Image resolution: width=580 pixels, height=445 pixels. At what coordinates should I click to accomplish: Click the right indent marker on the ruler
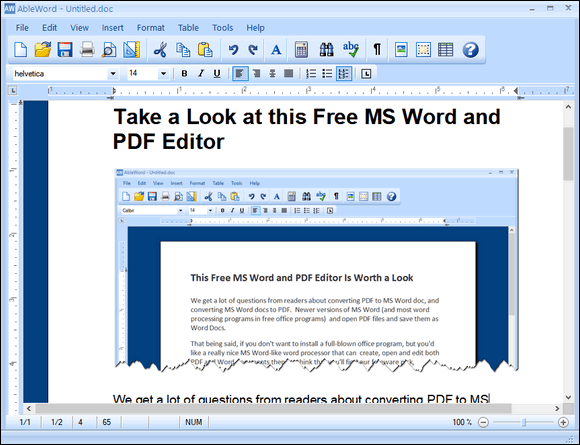516,91
